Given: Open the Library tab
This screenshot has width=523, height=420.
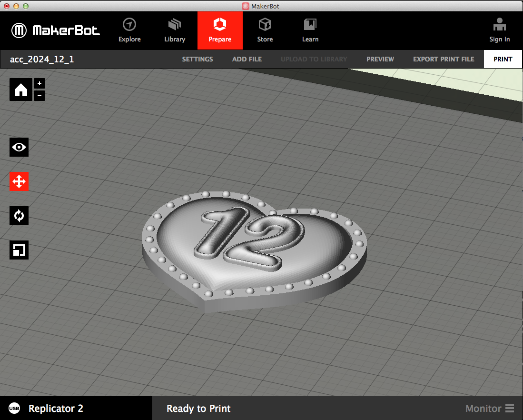Looking at the screenshot, I should click(x=175, y=30).
